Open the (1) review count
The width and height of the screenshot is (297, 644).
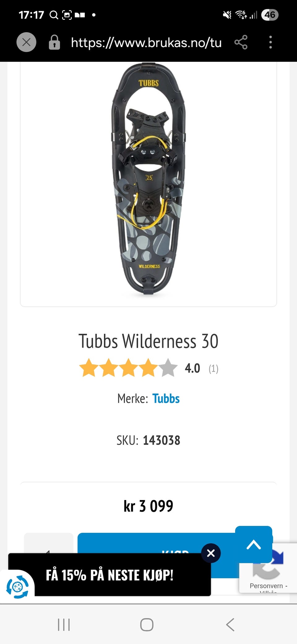213,368
